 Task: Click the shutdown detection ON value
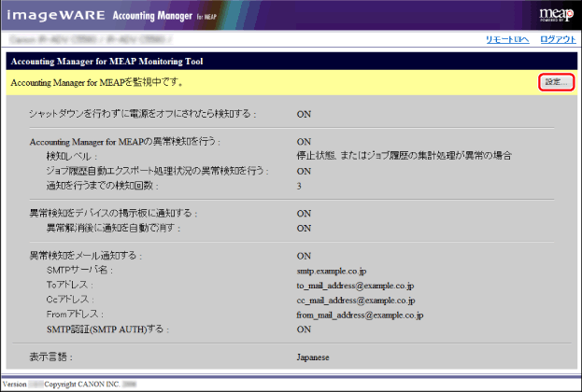click(304, 114)
